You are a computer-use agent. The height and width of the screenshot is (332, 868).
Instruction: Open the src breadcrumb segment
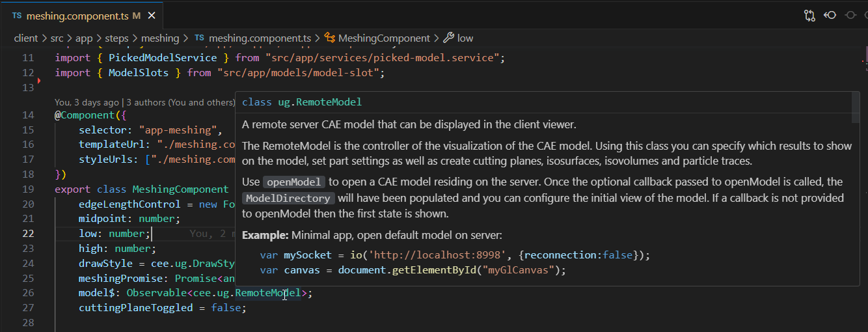(57, 38)
